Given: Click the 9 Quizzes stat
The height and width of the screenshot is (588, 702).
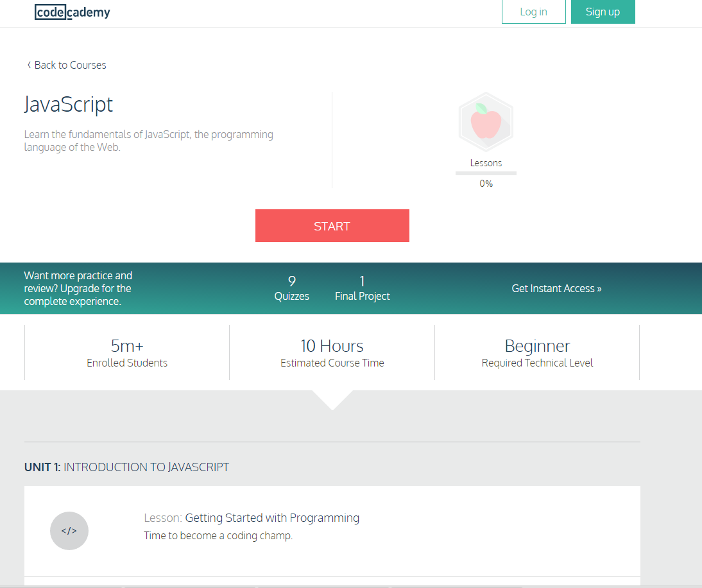Looking at the screenshot, I should pos(292,288).
